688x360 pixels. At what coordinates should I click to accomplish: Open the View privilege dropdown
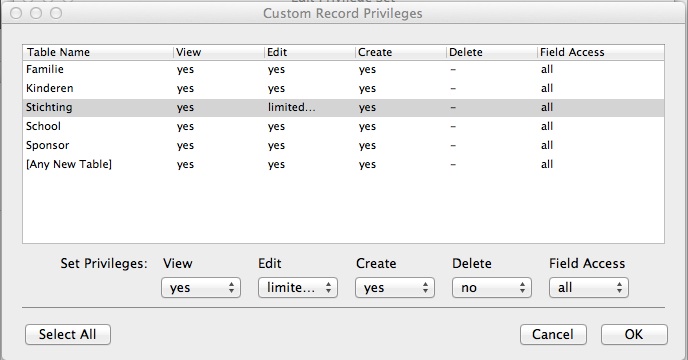point(201,288)
